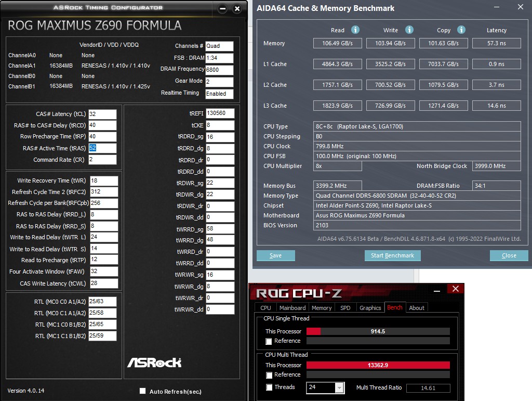Click the tRFC2 field showing 312
This screenshot has width=532, height=401.
[104, 192]
